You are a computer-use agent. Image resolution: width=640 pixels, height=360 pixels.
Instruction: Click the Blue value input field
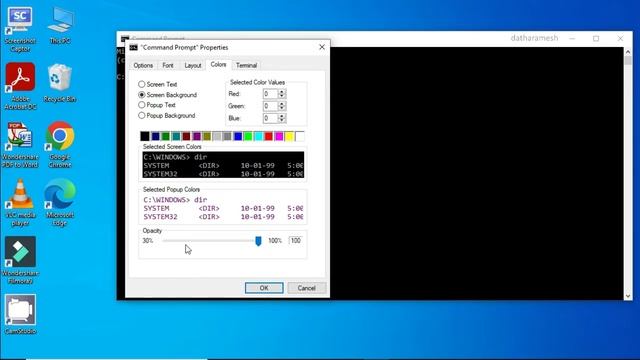pyautogui.click(x=270, y=118)
